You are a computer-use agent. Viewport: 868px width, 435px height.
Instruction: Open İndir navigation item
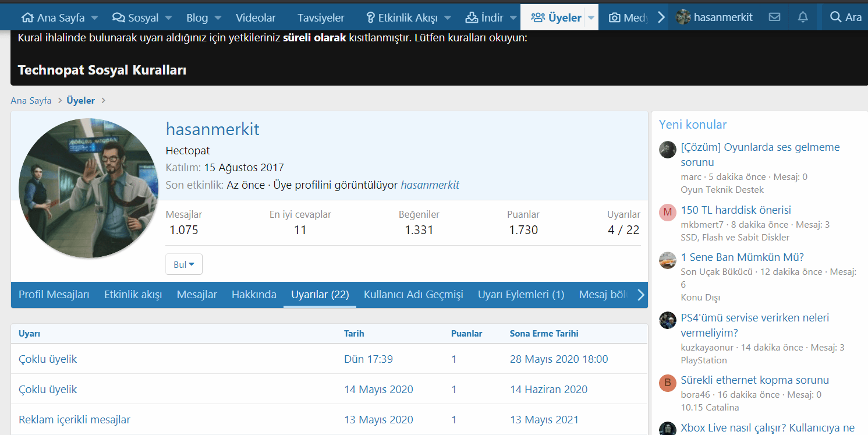pyautogui.click(x=484, y=18)
